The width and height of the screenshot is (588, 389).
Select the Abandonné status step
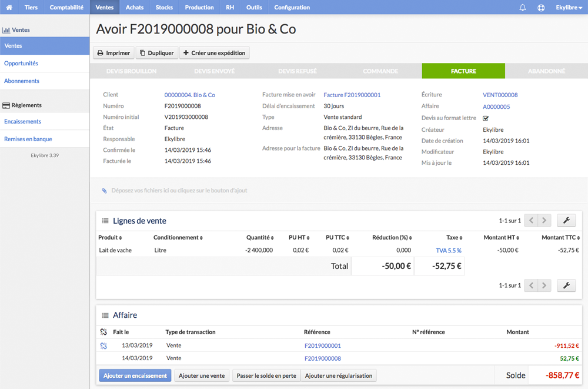pyautogui.click(x=546, y=71)
